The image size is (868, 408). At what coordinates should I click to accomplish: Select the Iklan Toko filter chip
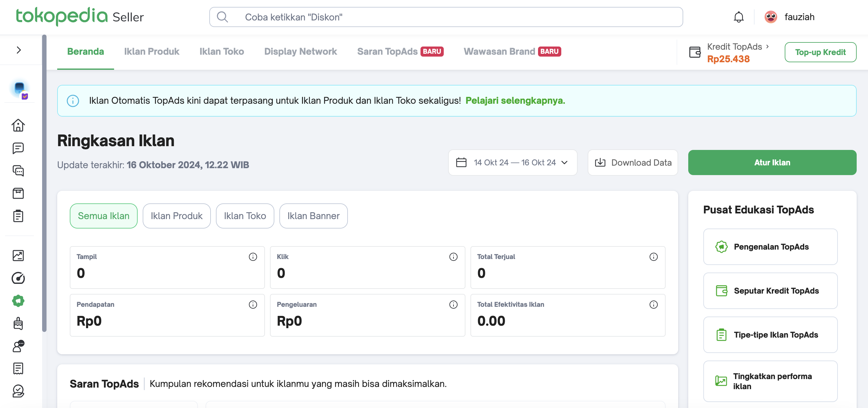[x=244, y=216]
